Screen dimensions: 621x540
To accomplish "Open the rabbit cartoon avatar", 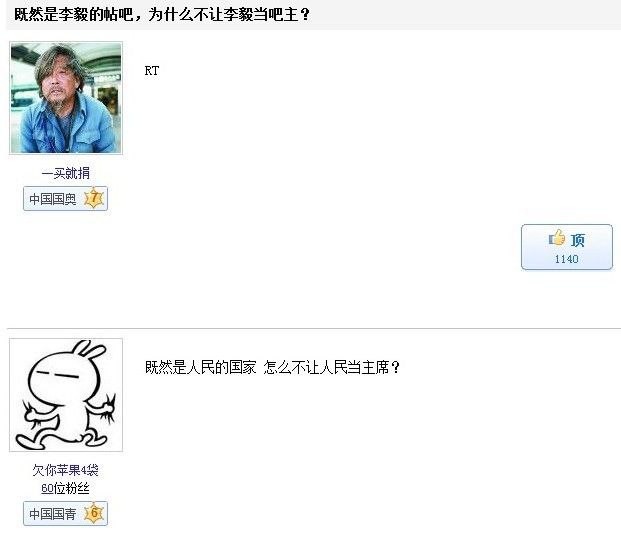I will [66, 395].
